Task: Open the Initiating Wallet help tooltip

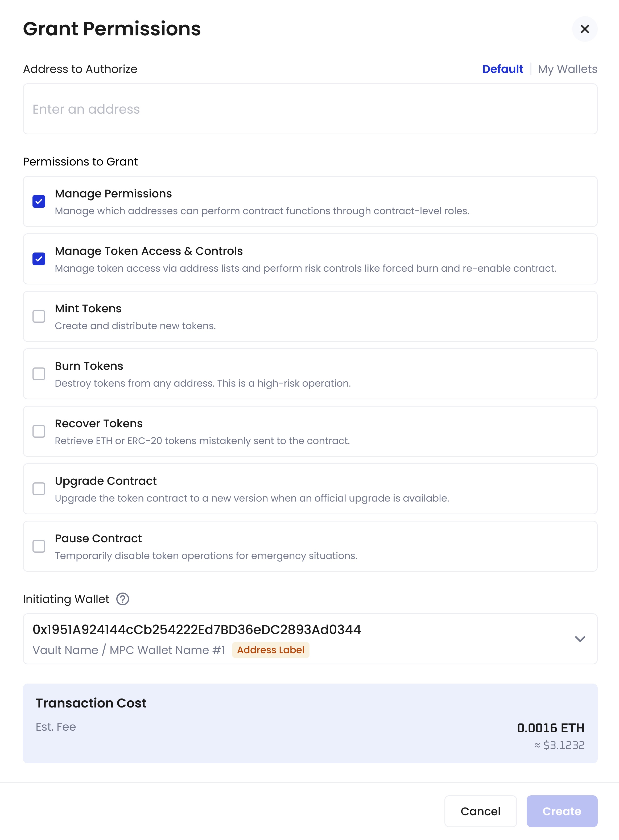Action: click(x=123, y=599)
